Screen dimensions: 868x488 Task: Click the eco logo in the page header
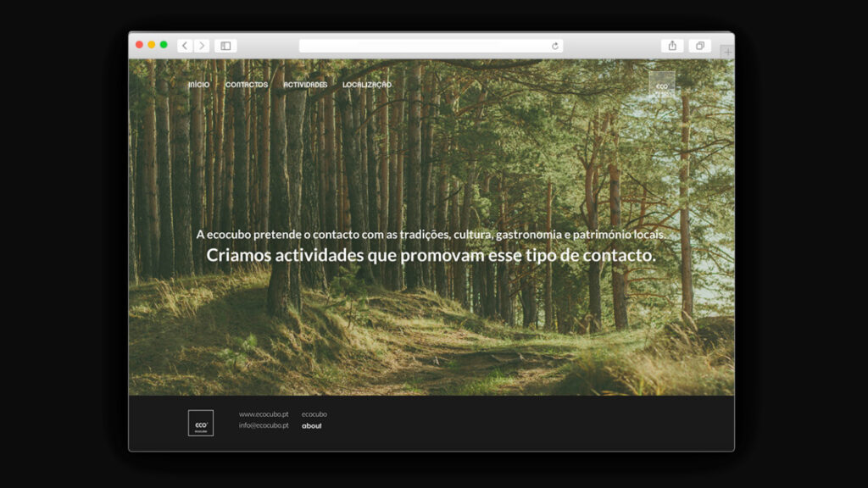662,85
